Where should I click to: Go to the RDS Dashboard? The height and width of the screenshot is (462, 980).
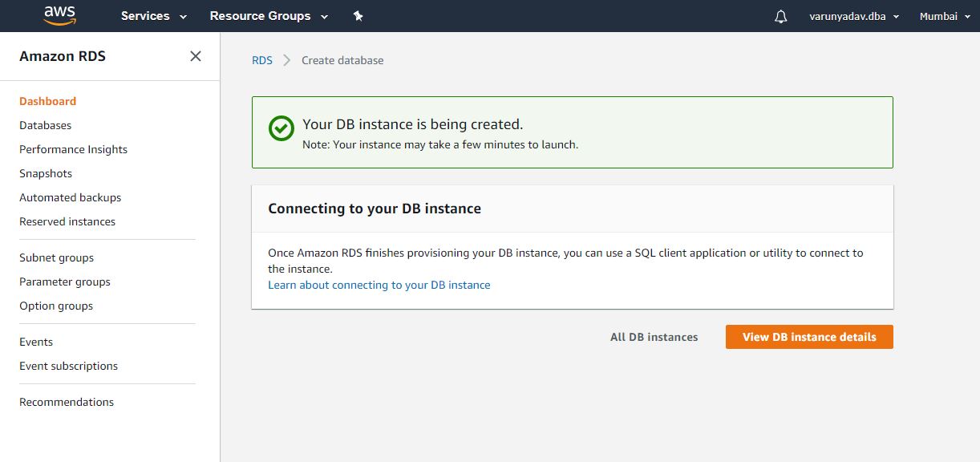tap(47, 101)
